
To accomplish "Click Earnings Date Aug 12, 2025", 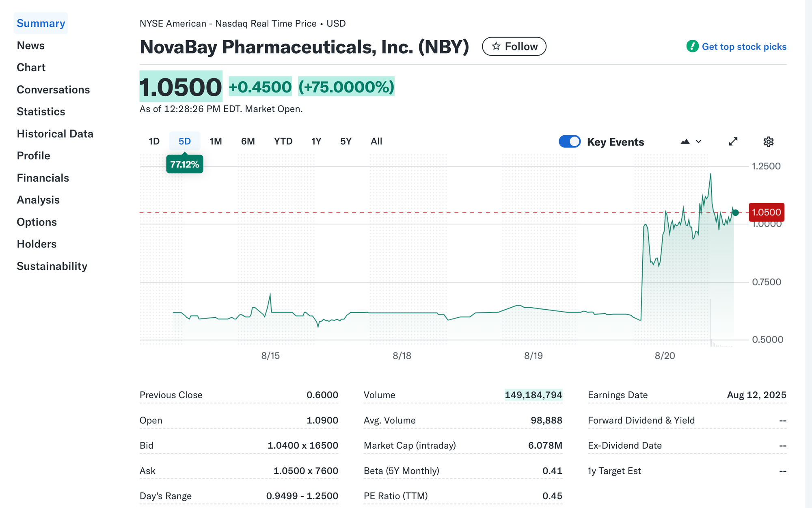I will pos(756,395).
